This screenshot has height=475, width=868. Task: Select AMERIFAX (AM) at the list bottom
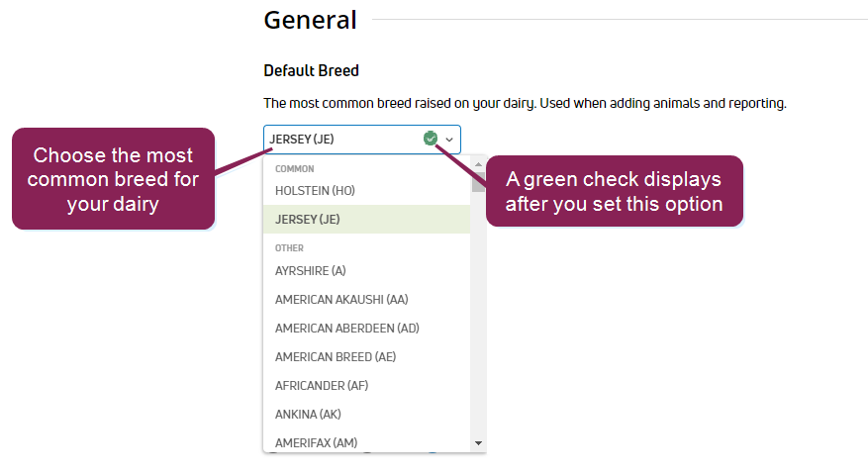point(316,442)
